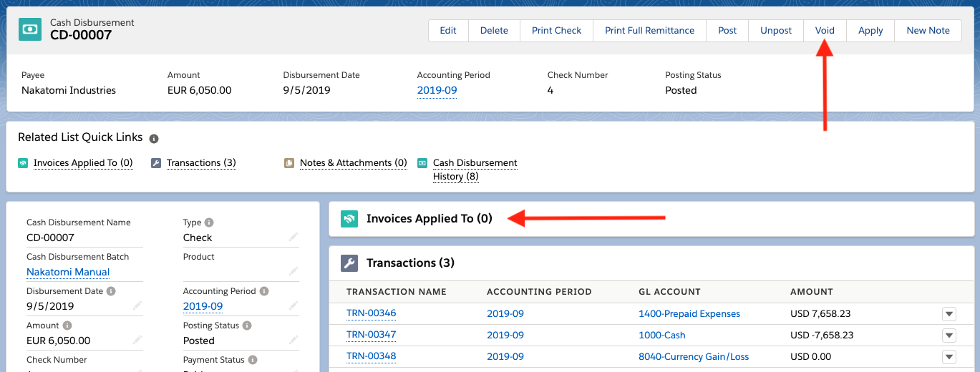The height and width of the screenshot is (372, 980).
Task: Click the info icon next to Posting Status field
Action: 247,325
